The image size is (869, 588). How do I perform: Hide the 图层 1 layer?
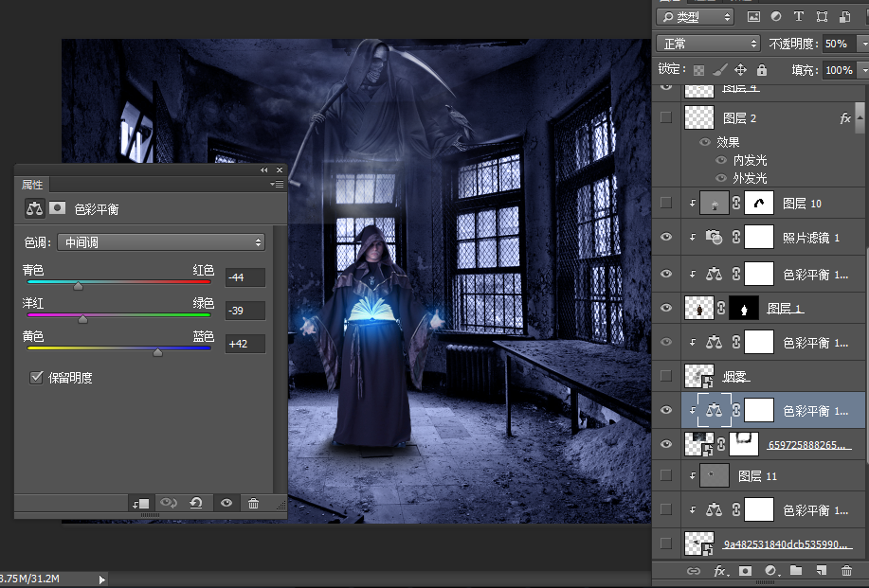666,308
